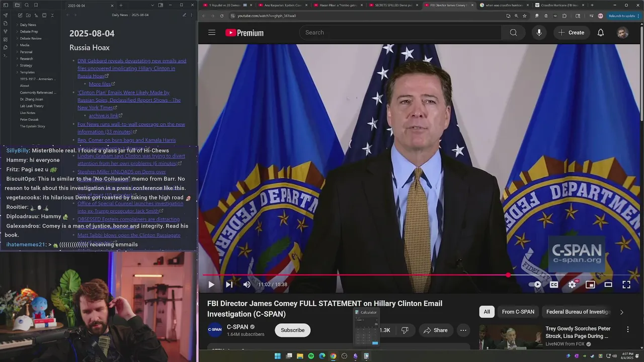Expand the Daily News folder
Image resolution: width=644 pixels, height=362 pixels.
pos(28,25)
